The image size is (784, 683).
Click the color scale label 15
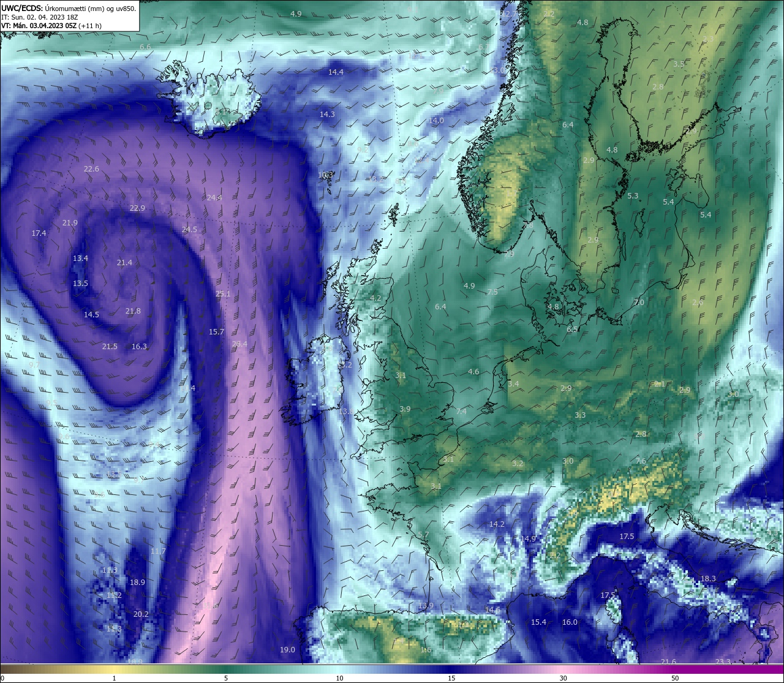[x=451, y=678]
